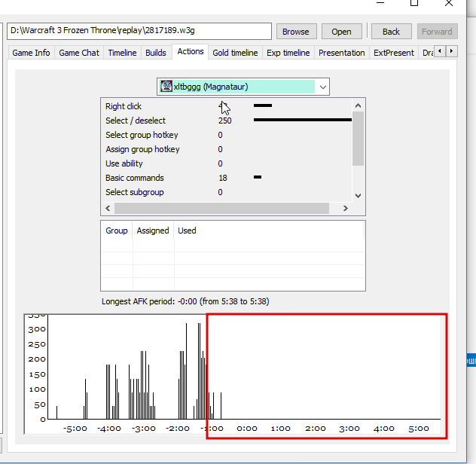The image size is (476, 464).
Task: Open the ExtPresent tab
Action: (x=394, y=53)
